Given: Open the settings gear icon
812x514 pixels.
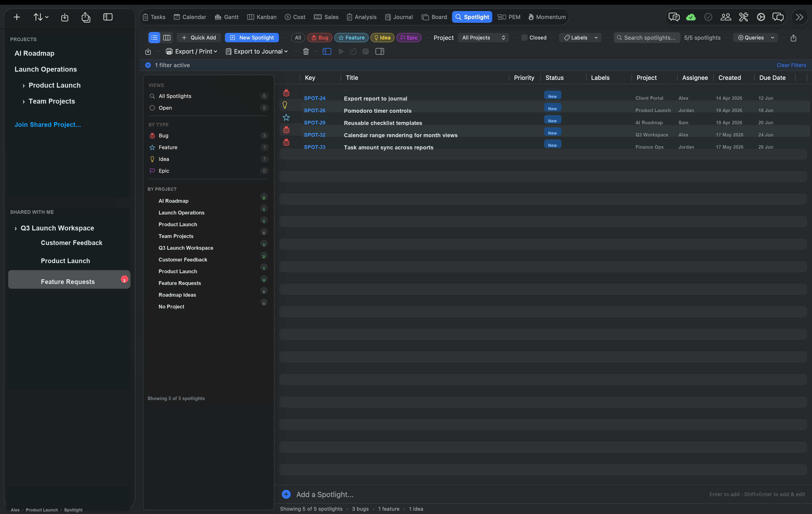Looking at the screenshot, I should tap(761, 17).
